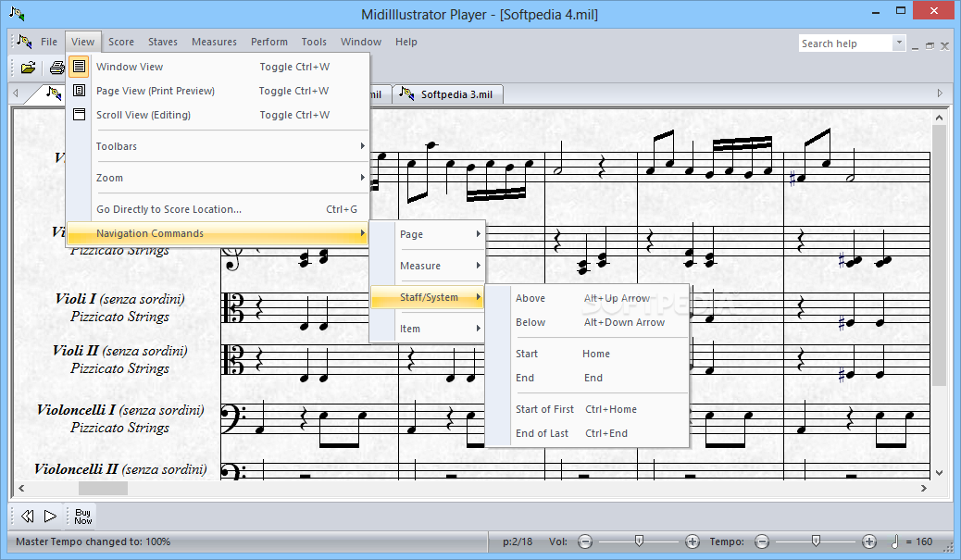Click the horizontal scrollbar thumb
961x560 pixels.
[x=103, y=489]
